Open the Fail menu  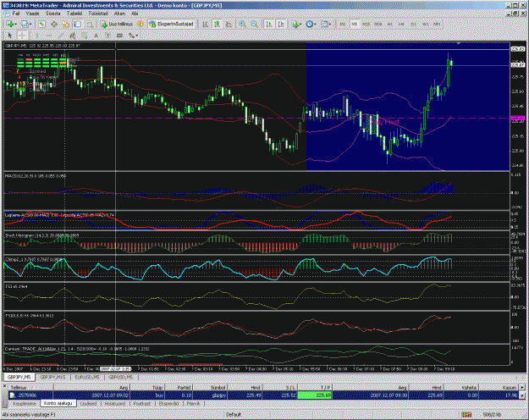tap(15, 14)
